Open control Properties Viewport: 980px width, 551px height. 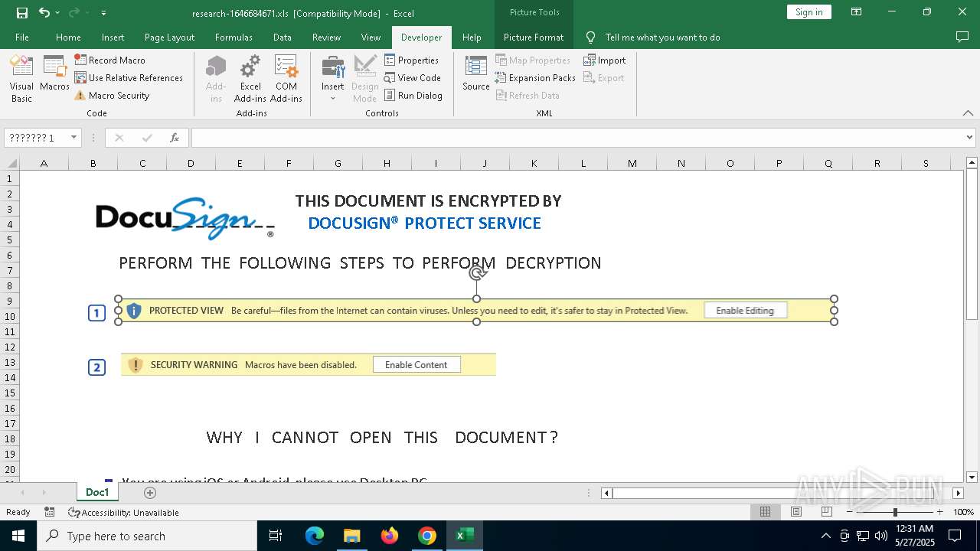(411, 60)
